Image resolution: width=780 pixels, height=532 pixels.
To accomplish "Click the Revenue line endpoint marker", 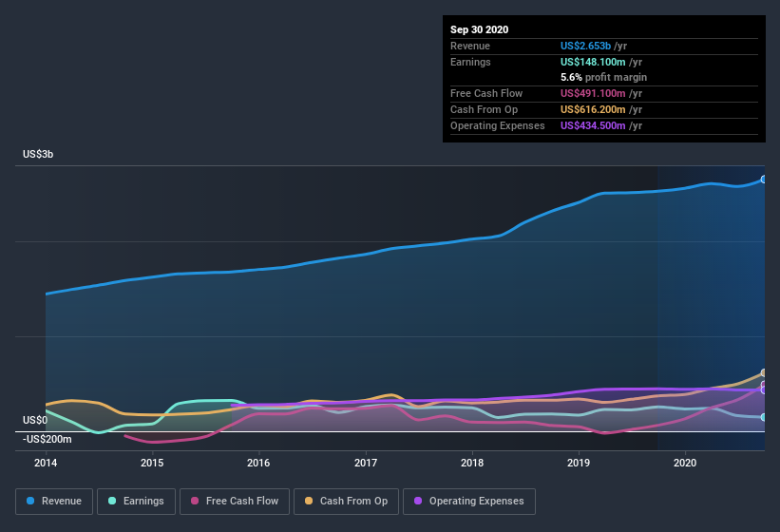I will tap(764, 180).
